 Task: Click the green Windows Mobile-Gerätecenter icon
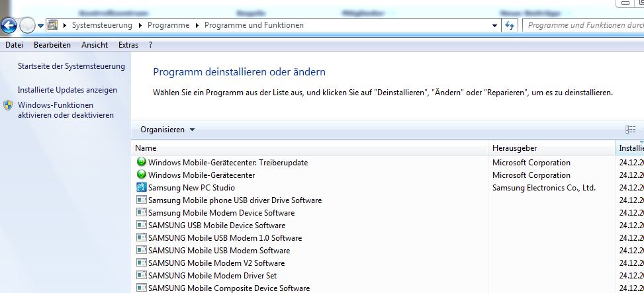coord(141,175)
